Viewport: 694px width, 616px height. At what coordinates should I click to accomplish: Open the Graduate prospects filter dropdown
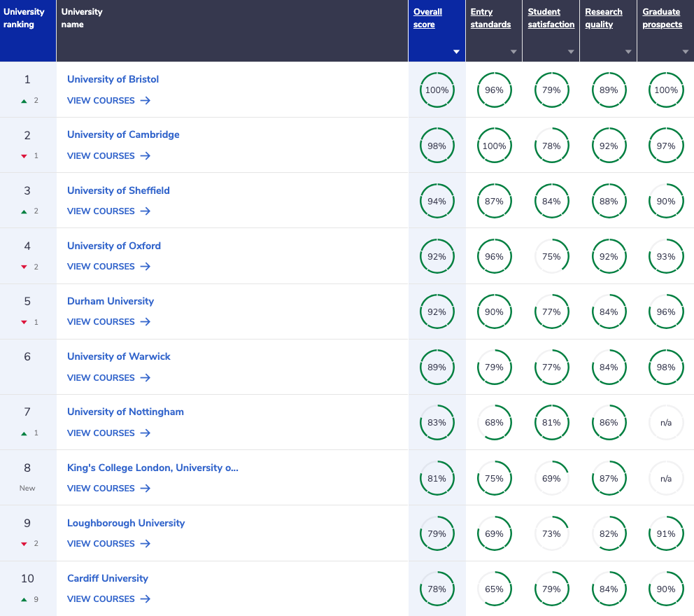pos(684,50)
